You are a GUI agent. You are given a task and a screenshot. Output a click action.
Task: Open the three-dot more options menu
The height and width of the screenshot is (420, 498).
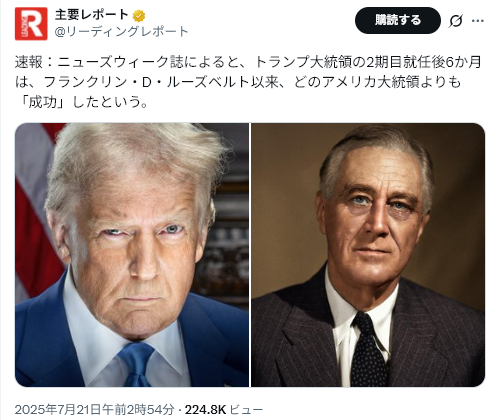[x=478, y=21]
